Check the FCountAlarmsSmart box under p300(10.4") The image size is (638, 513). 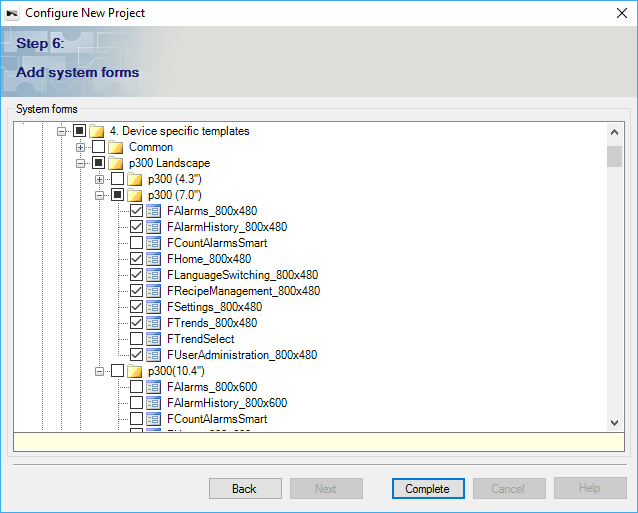pyautogui.click(x=136, y=419)
